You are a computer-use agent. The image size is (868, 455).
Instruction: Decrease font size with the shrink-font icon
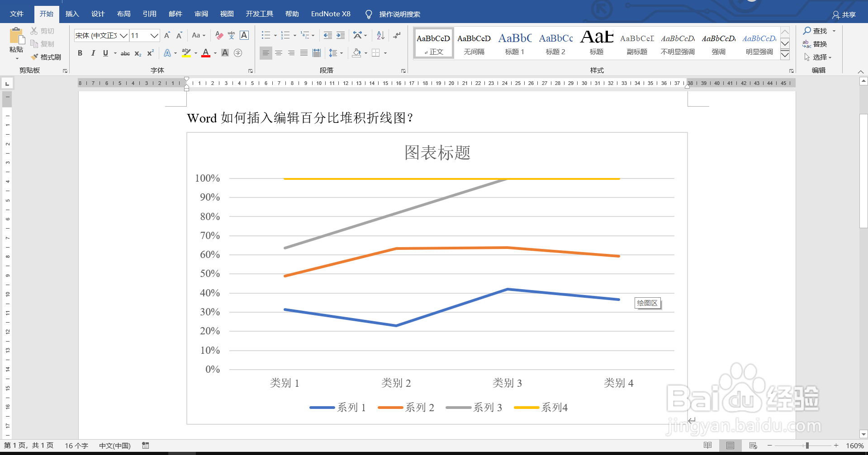[x=179, y=35]
